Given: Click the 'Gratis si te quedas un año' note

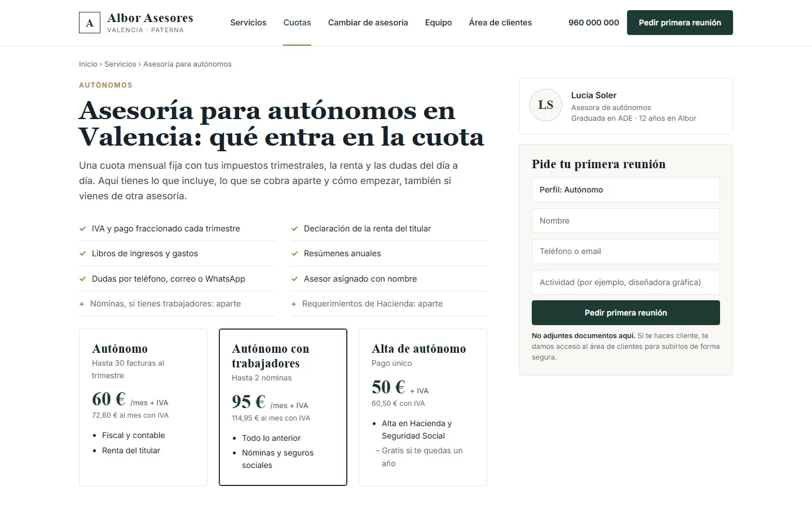Looking at the screenshot, I should point(422,457).
